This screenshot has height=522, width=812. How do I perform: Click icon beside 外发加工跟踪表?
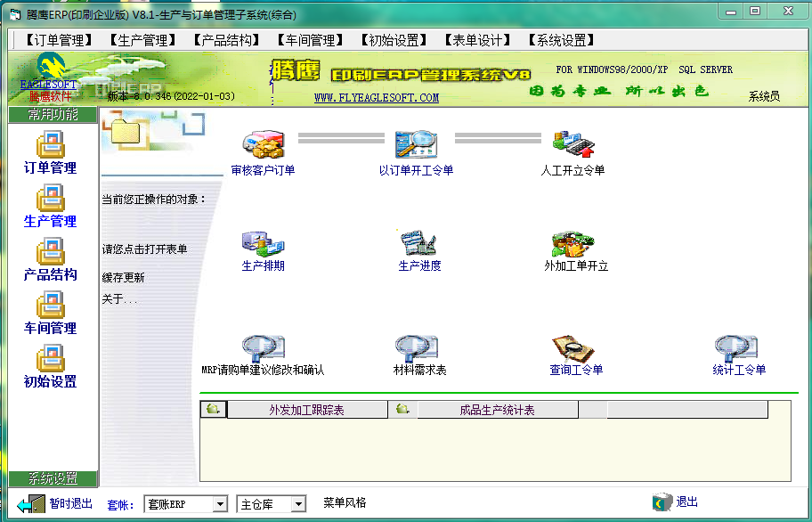(x=214, y=409)
